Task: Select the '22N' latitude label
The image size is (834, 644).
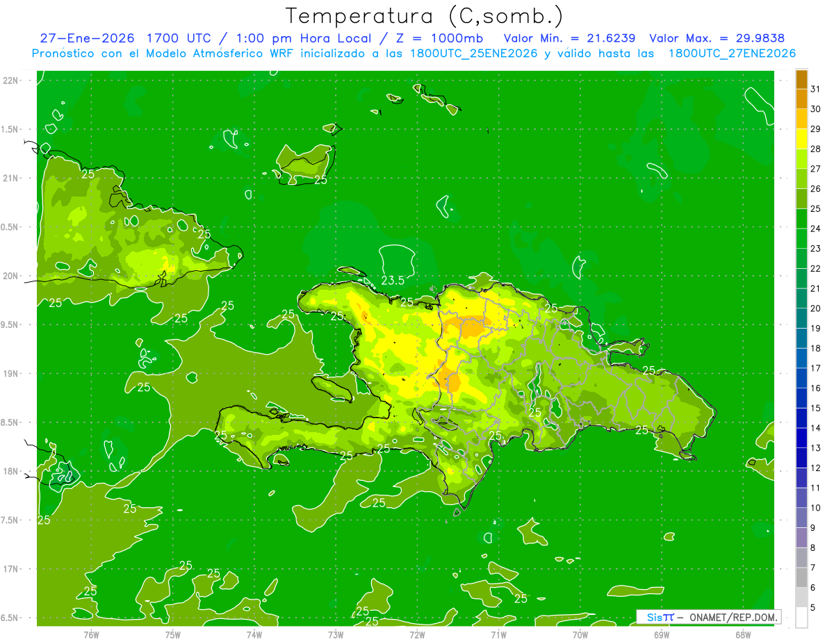Action: pyautogui.click(x=10, y=80)
